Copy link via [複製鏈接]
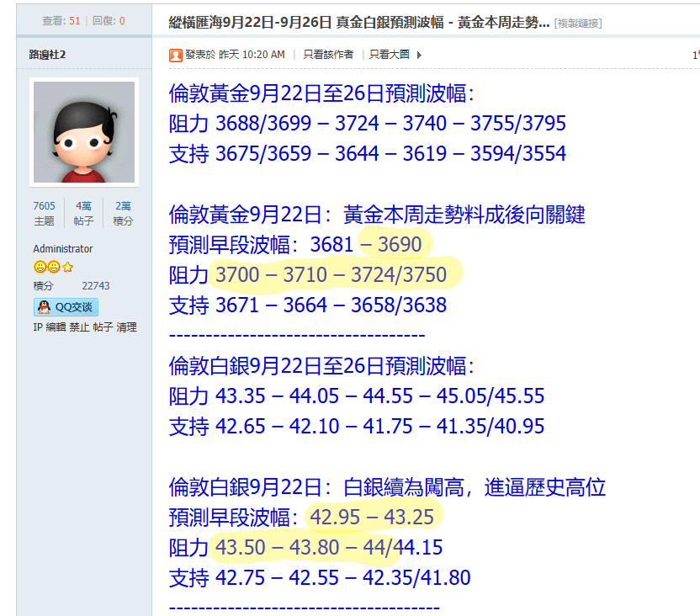700x616 pixels. pyautogui.click(x=577, y=23)
